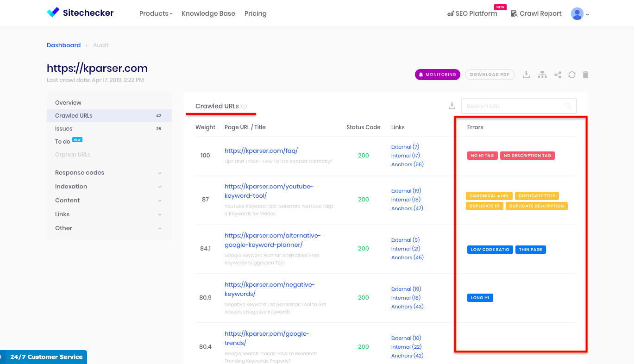Share the audit report

point(558,75)
